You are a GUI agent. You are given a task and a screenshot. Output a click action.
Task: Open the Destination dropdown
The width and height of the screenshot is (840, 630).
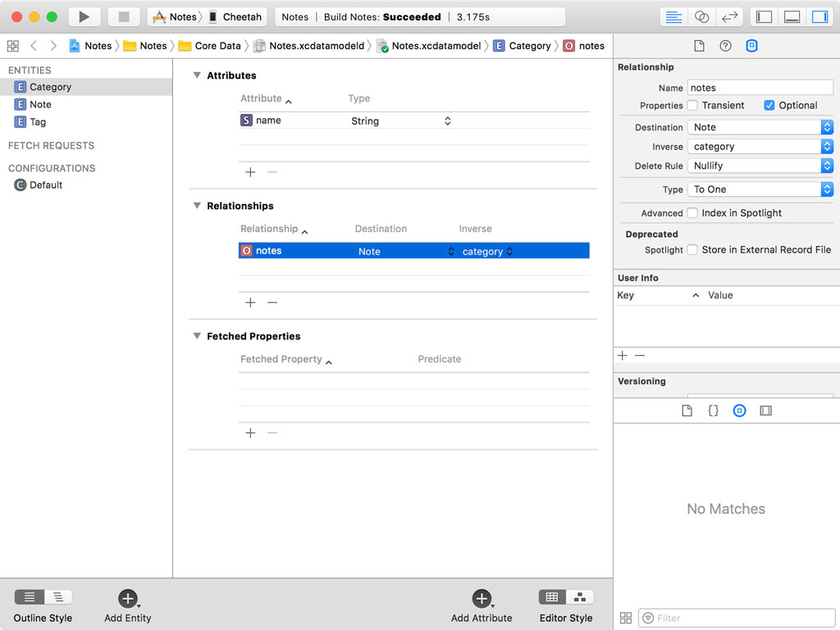click(x=760, y=127)
